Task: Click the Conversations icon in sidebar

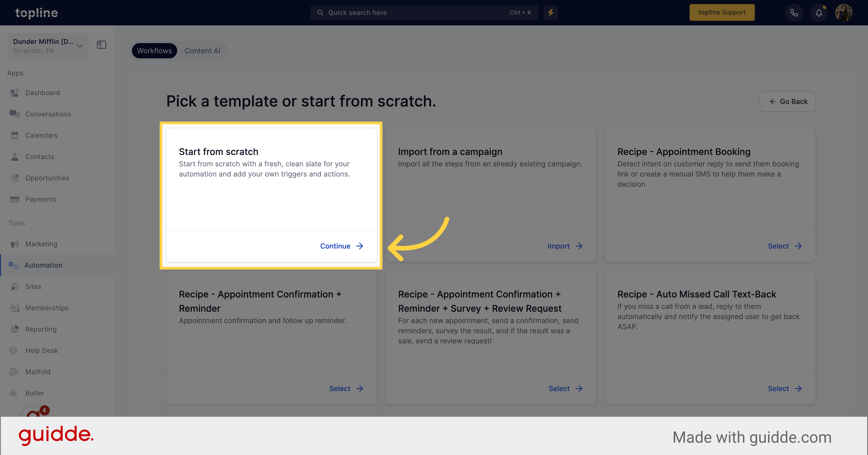Action: [14, 114]
